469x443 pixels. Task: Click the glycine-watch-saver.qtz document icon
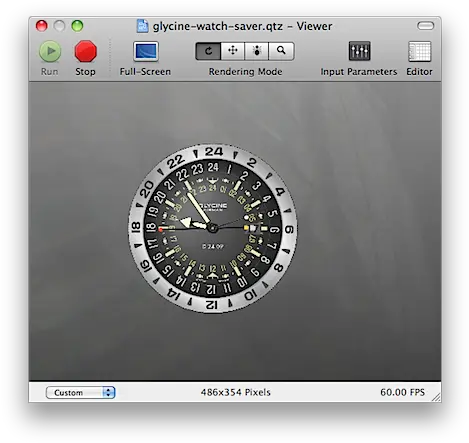click(143, 26)
